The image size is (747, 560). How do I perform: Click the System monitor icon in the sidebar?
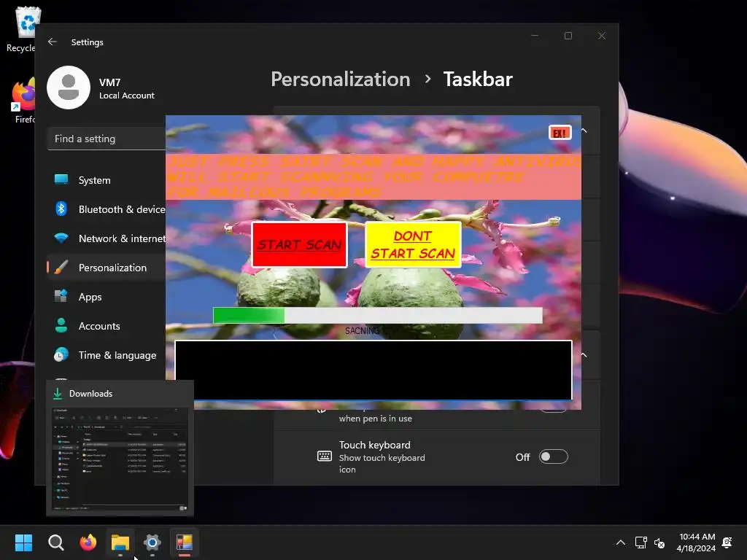point(61,179)
